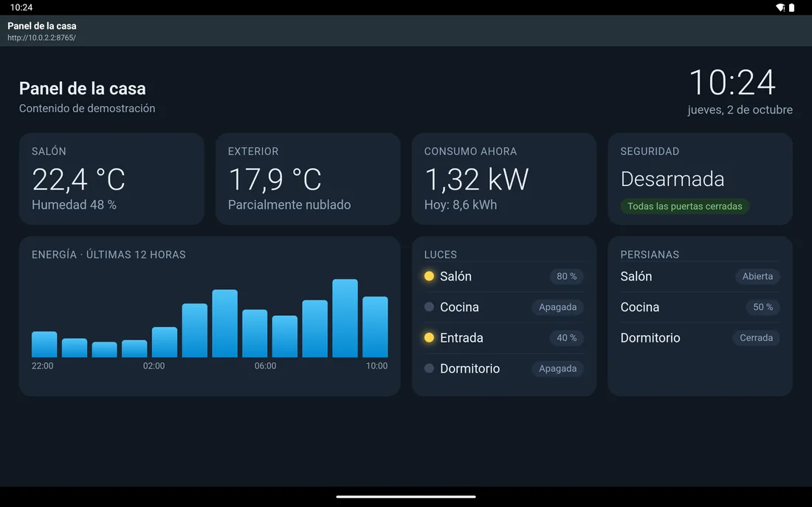Select the Dormitorio row label in Persianas
The height and width of the screenshot is (507, 812).
pyautogui.click(x=650, y=338)
